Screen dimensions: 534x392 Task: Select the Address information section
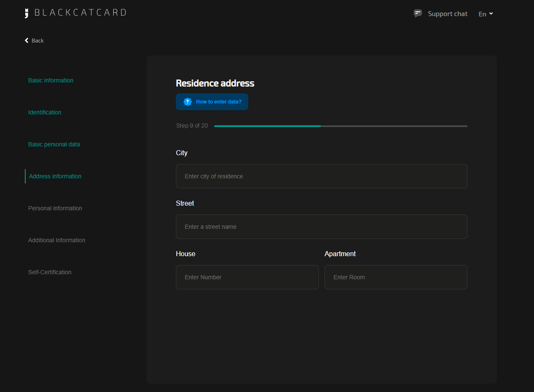(55, 176)
